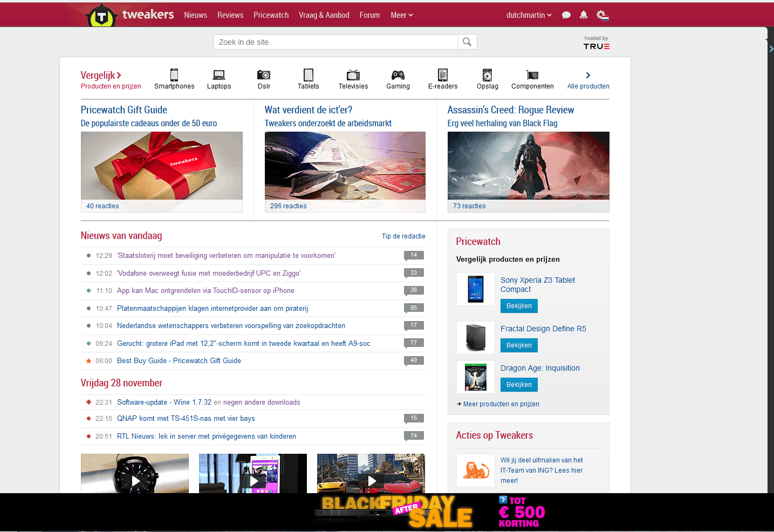The width and height of the screenshot is (774, 532).
Task: Open comment count 77 for iPad rumor article
Action: pyautogui.click(x=414, y=343)
